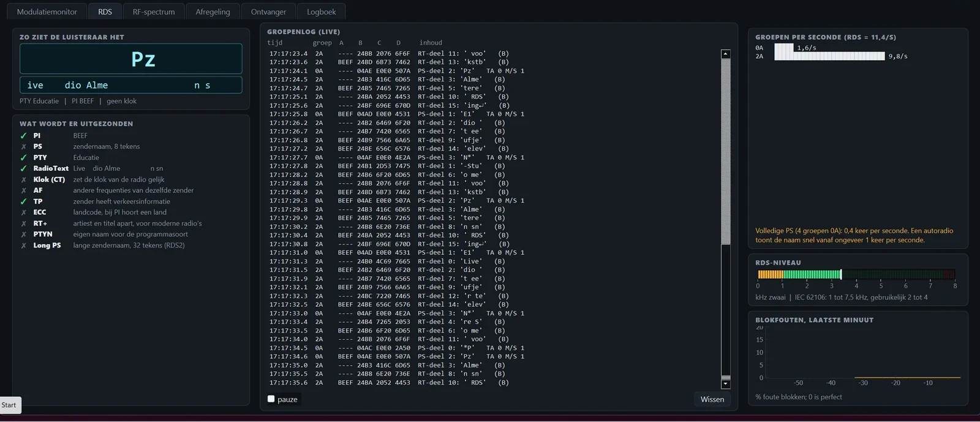The image size is (980, 422).
Task: Click 'lange zendernaam, 32 tekens (RDS2)' text
Action: pos(129,246)
